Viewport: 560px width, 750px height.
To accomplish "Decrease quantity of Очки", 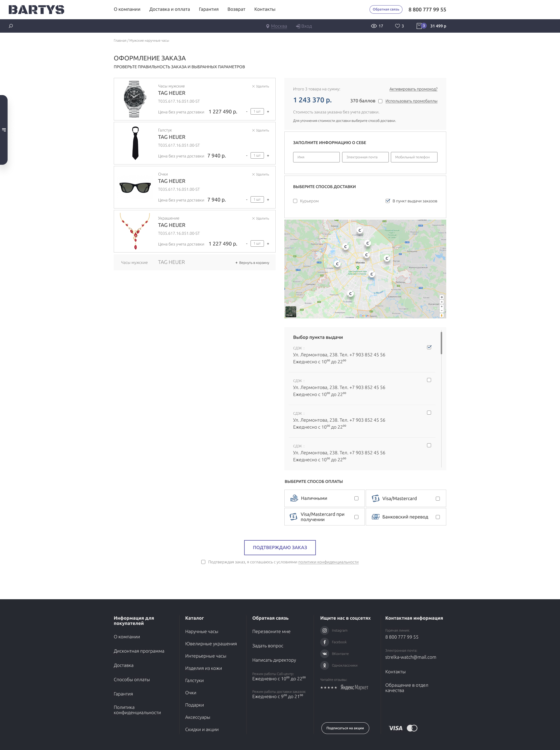I will click(x=246, y=200).
